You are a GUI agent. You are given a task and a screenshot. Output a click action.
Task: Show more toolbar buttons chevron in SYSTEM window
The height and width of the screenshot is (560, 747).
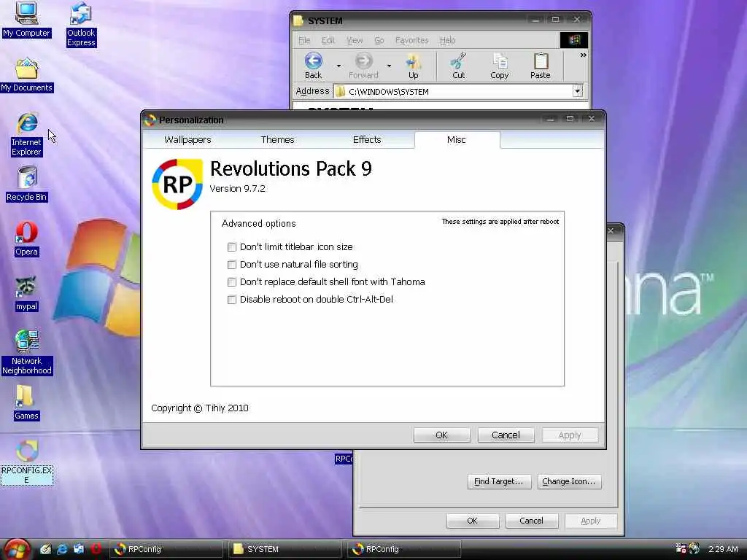coord(583,55)
